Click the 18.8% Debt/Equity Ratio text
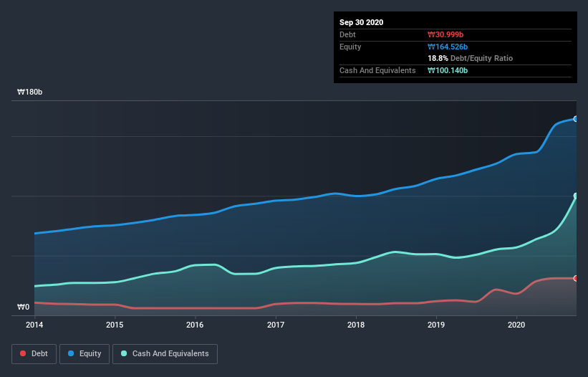588x377 pixels. (x=471, y=59)
